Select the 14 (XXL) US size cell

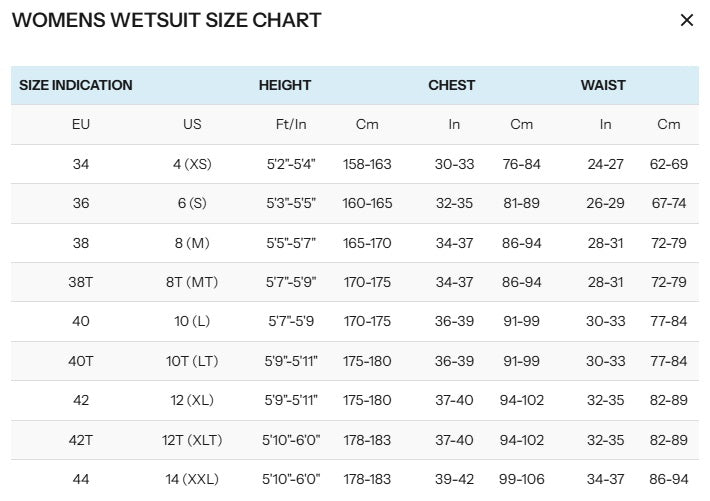click(x=192, y=479)
